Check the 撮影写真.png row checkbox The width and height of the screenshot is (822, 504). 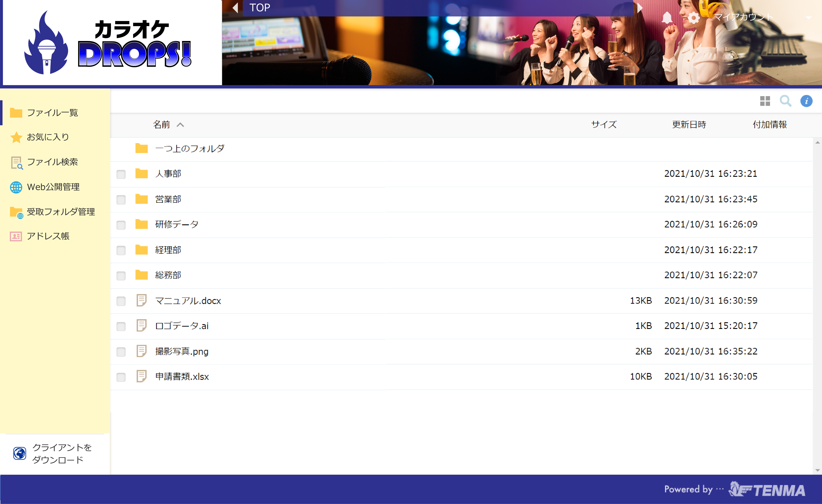click(x=121, y=352)
